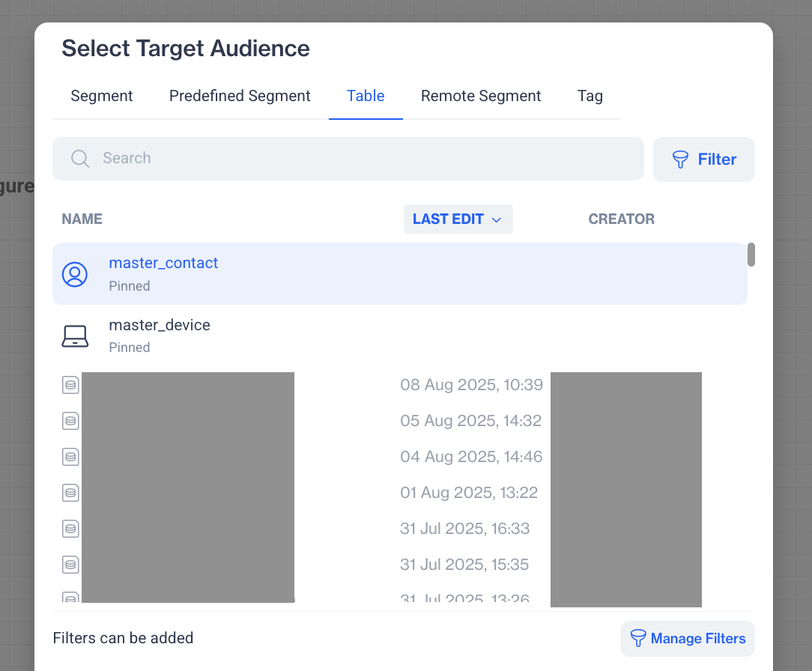Viewport: 812px width, 671px height.
Task: Click table icon beside 08 Aug 2025 row
Action: tap(70, 385)
